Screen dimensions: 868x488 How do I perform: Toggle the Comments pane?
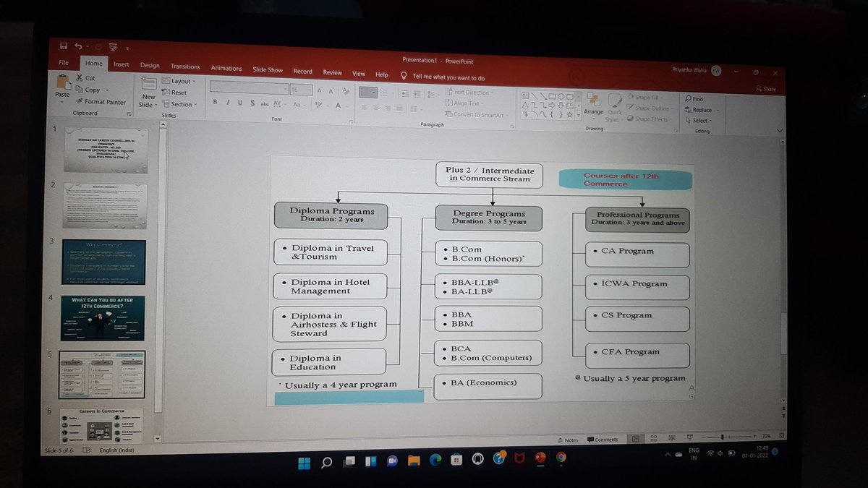(603, 439)
